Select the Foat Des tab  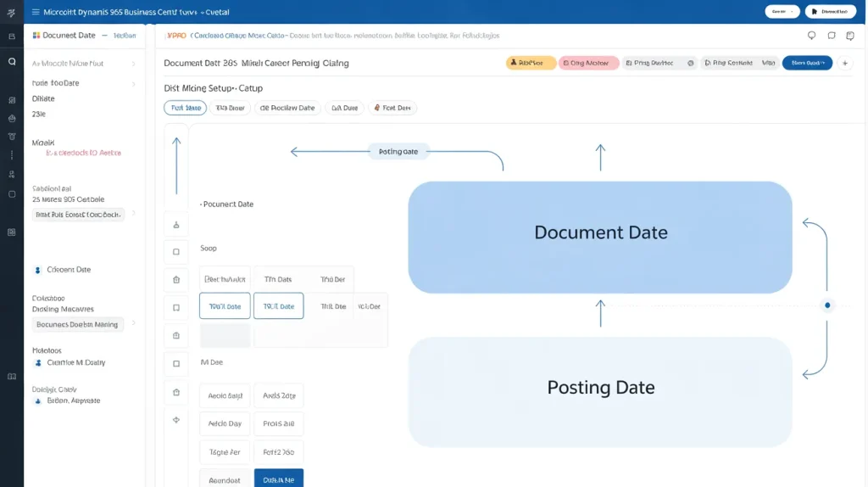coord(392,108)
